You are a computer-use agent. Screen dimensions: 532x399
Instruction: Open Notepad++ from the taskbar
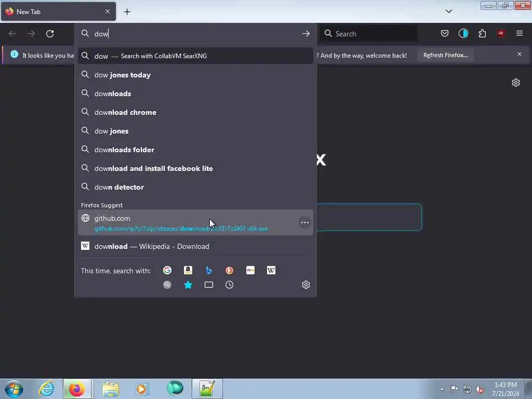(207, 389)
